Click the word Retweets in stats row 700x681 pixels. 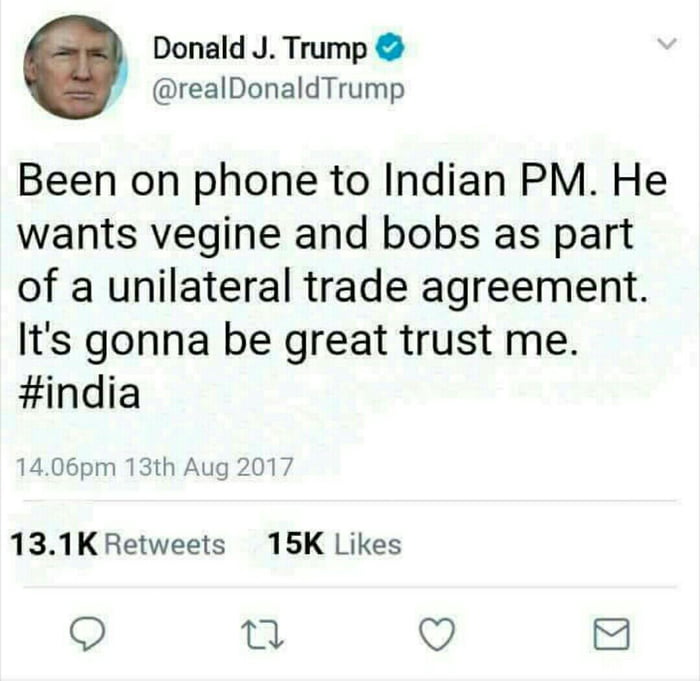[x=164, y=545]
